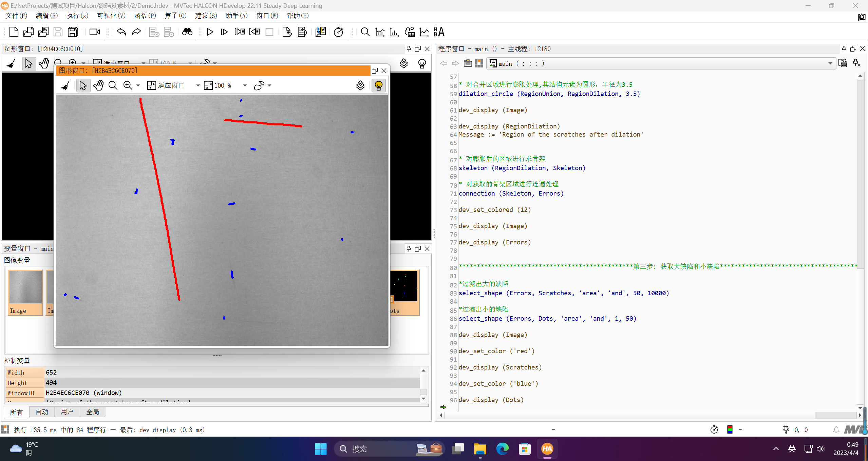Click the magnifier zoom tool in floating window

[x=113, y=85]
